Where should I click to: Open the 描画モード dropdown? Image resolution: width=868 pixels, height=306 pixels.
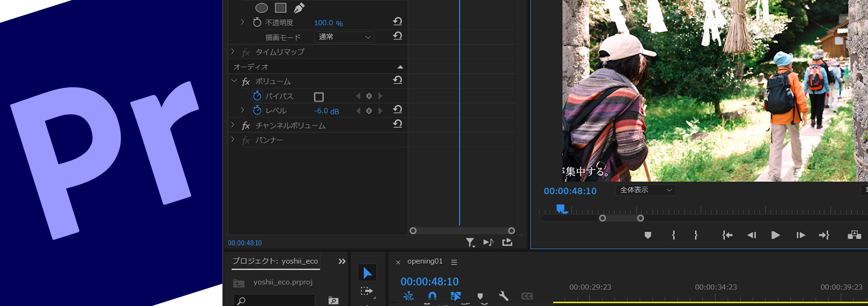[344, 37]
